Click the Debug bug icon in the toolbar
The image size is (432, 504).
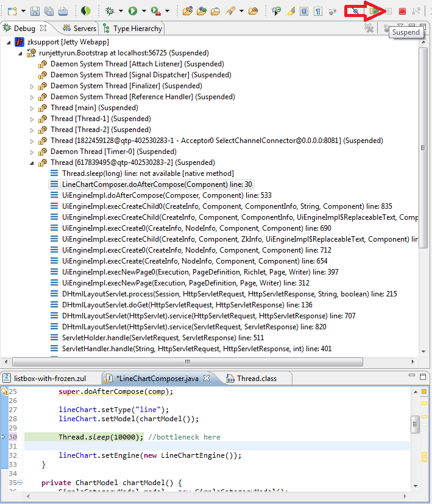[x=110, y=11]
